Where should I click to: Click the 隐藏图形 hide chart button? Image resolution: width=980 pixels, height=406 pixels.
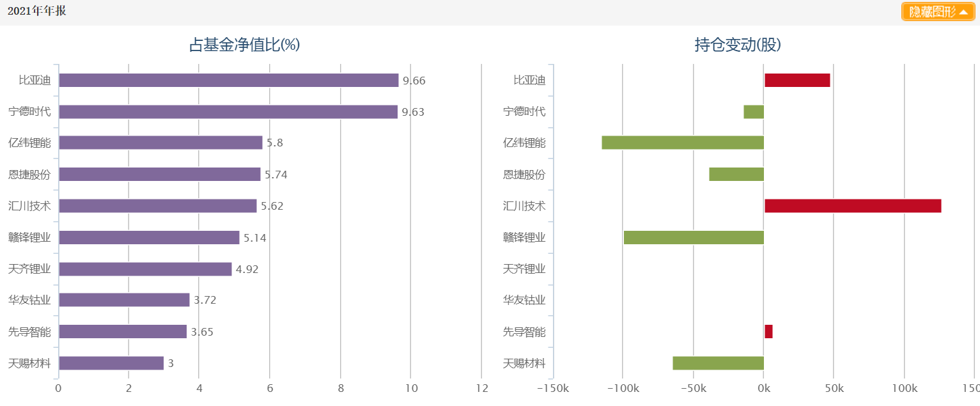pyautogui.click(x=932, y=12)
